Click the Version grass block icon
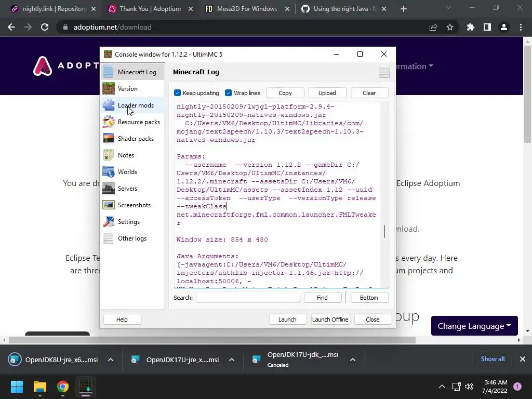 pos(108,88)
